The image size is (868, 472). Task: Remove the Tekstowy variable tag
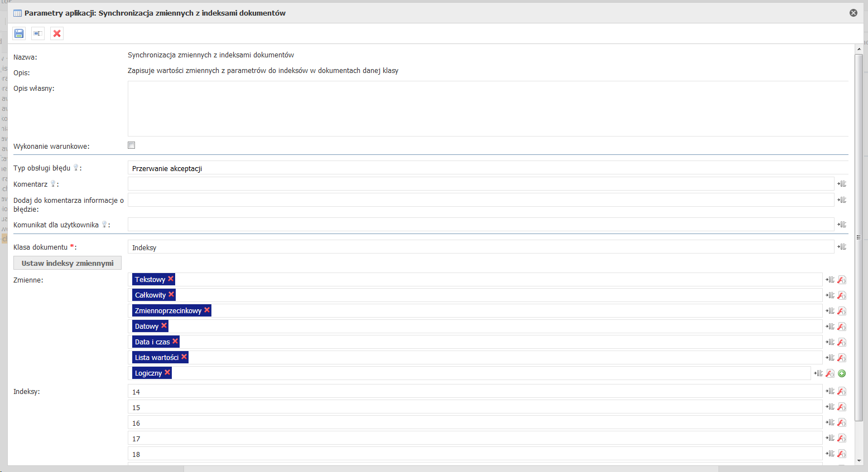[171, 279]
